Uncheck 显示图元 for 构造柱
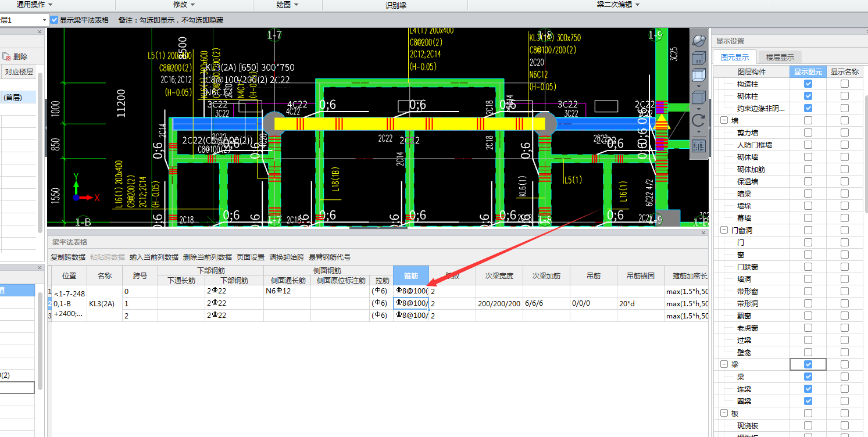The height and width of the screenshot is (437, 868). pos(808,84)
